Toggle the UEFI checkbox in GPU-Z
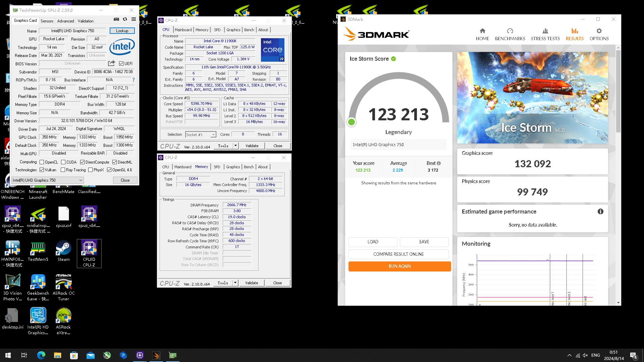This screenshot has height=362, width=644. (x=121, y=63)
